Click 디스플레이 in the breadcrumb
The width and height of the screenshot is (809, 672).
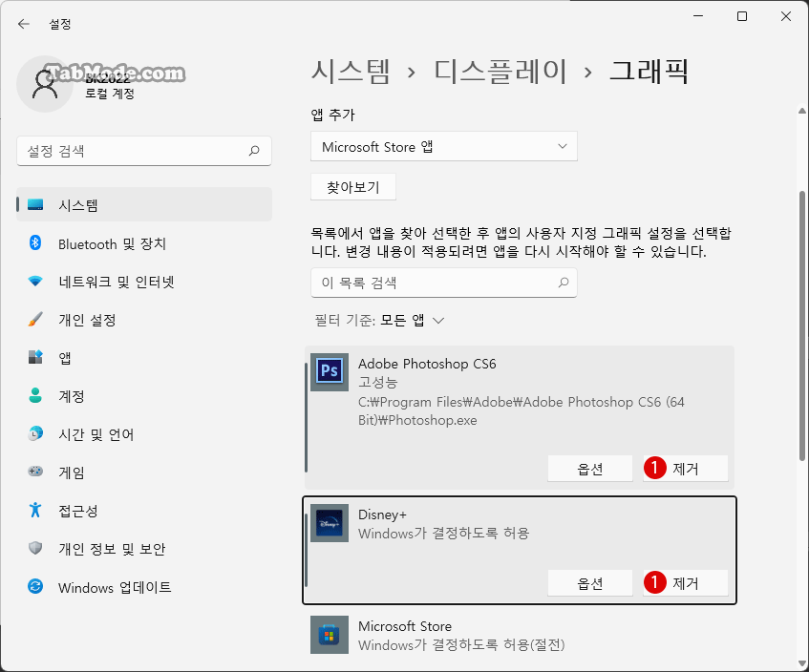(x=500, y=72)
